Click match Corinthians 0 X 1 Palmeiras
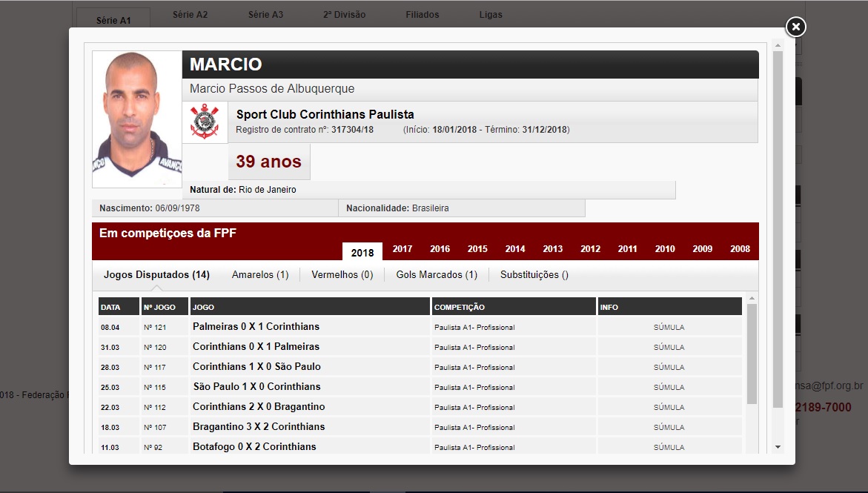The width and height of the screenshot is (868, 493). pyautogui.click(x=256, y=347)
